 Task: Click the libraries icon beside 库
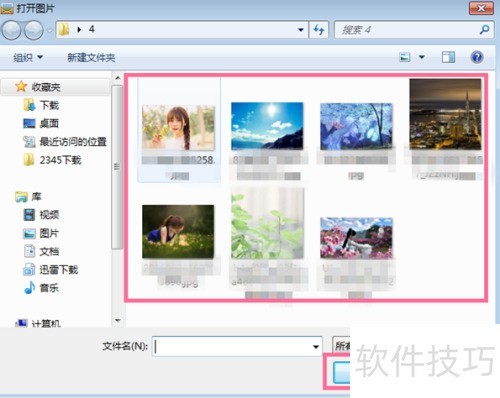[x=21, y=197]
